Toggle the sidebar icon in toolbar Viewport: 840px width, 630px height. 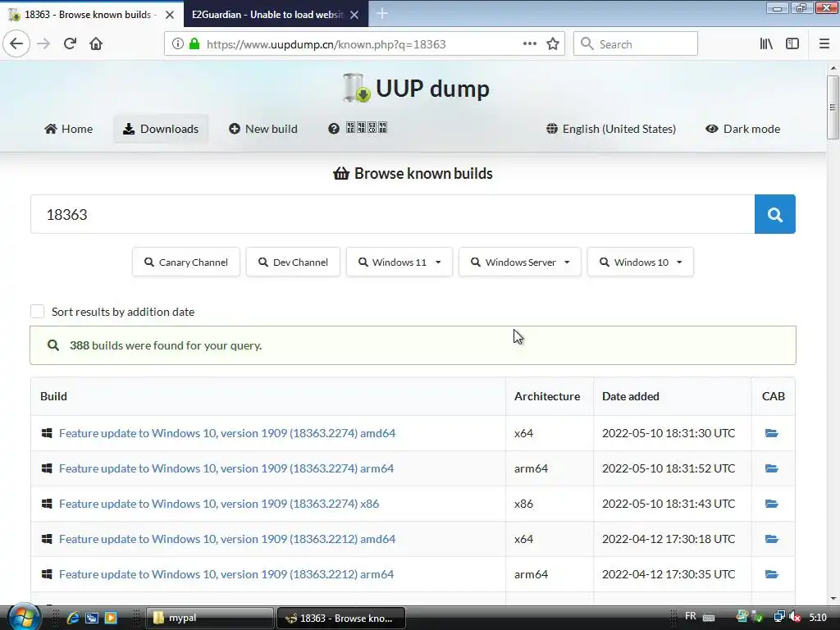click(x=792, y=44)
